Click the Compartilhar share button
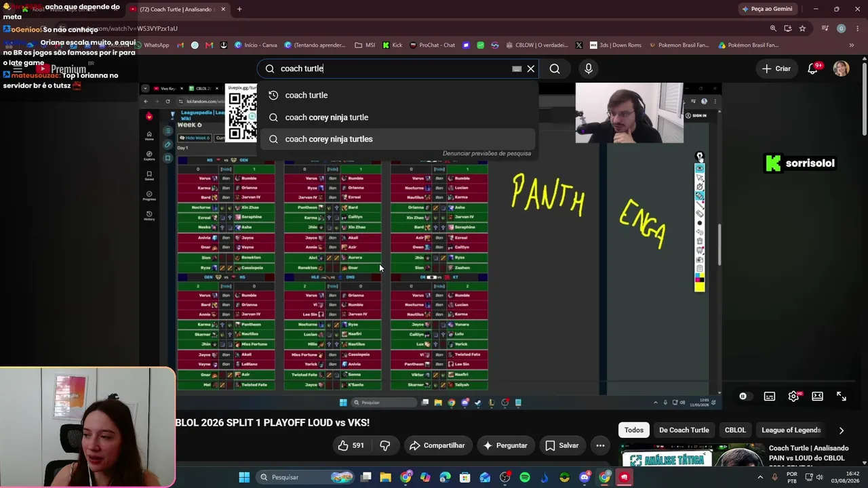The height and width of the screenshot is (488, 868). point(437,445)
